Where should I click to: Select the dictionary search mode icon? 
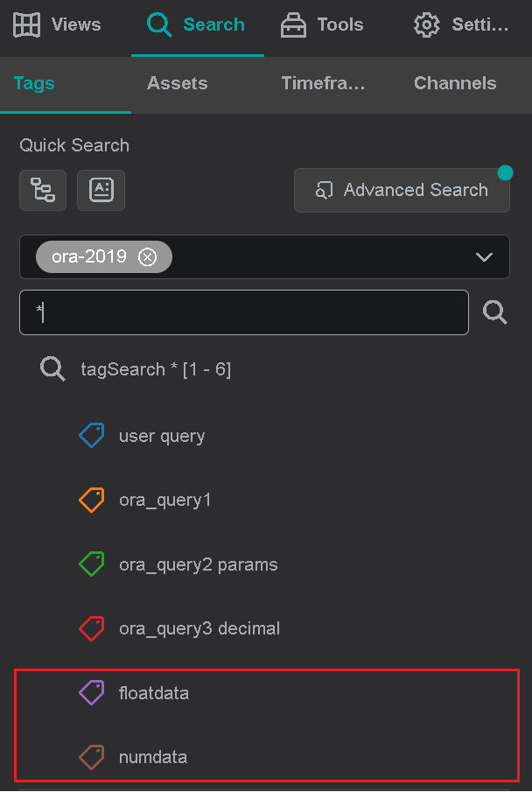(x=101, y=190)
